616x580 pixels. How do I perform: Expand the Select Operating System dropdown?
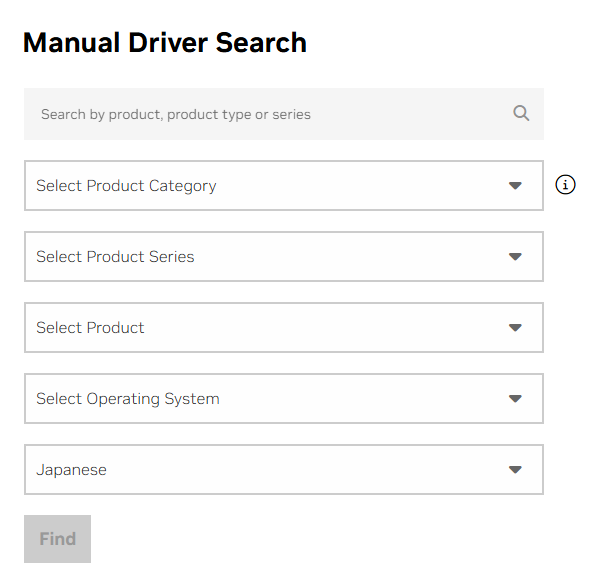[x=283, y=399]
